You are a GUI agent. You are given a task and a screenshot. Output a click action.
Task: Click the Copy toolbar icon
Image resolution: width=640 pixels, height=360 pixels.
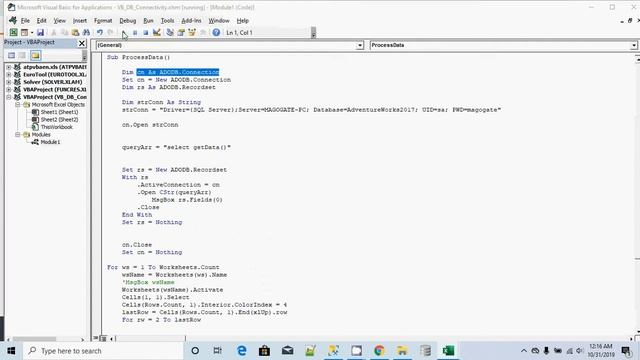pos(64,32)
